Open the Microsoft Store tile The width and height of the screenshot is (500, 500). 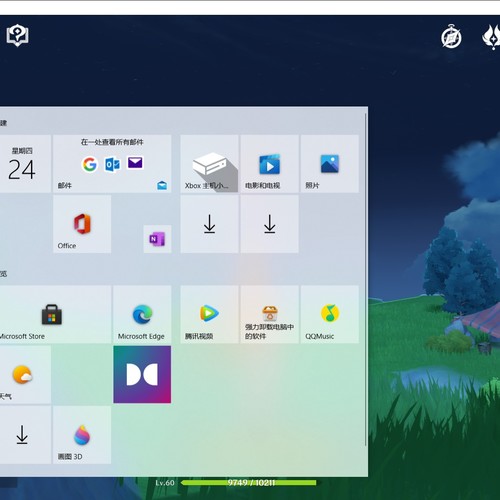(55, 314)
